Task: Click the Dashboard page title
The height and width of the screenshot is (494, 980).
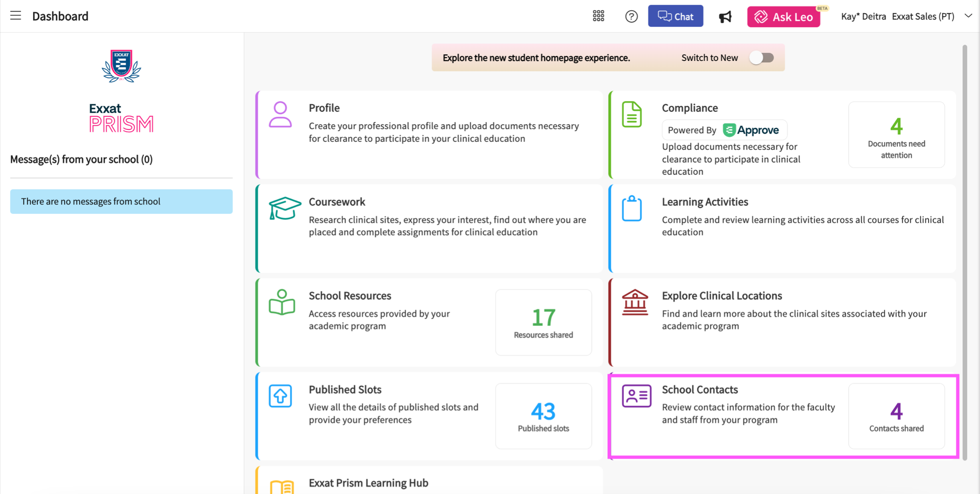Action: [x=60, y=16]
